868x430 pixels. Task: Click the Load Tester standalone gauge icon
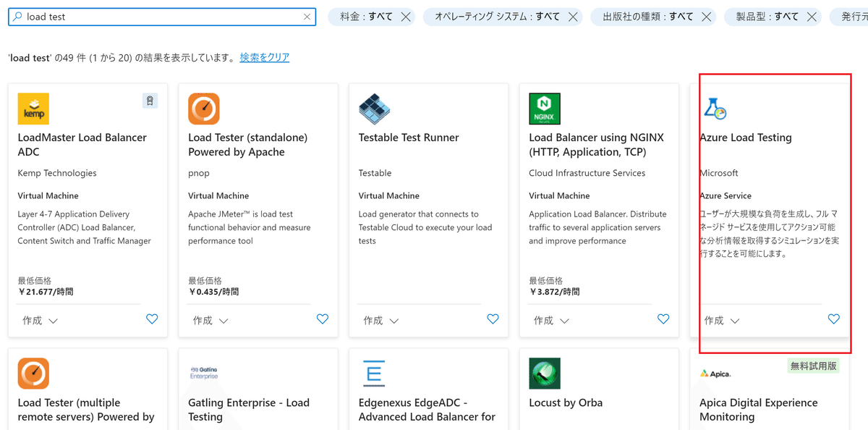coord(204,109)
